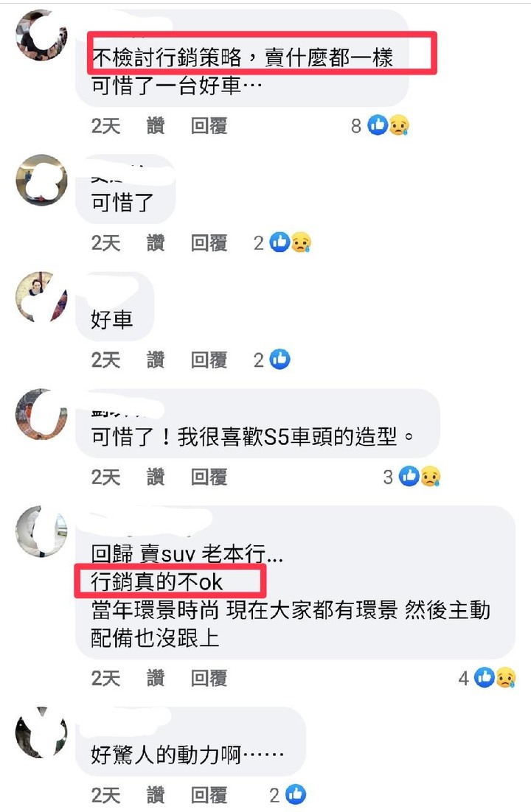Click the 2天 timestamp under 回歸賣suv comment

[105, 678]
